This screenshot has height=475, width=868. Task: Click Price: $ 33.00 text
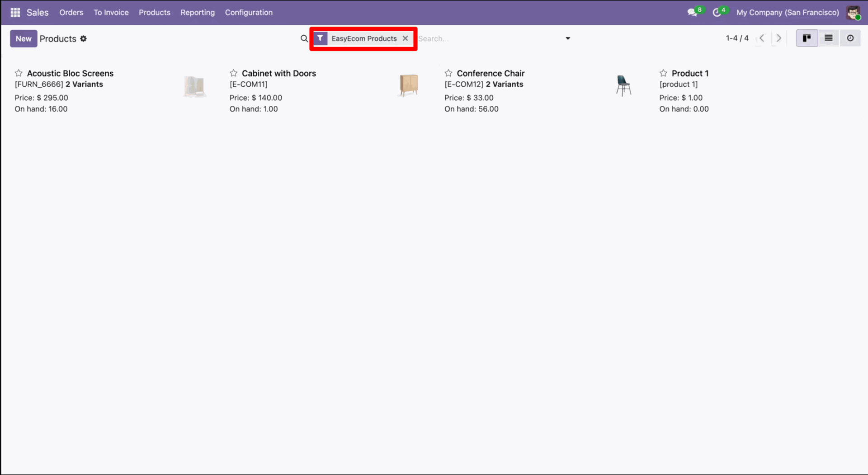coord(469,98)
